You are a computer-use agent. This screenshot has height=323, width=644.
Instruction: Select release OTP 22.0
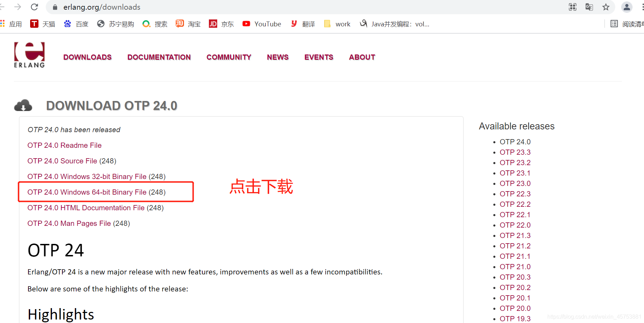(515, 225)
